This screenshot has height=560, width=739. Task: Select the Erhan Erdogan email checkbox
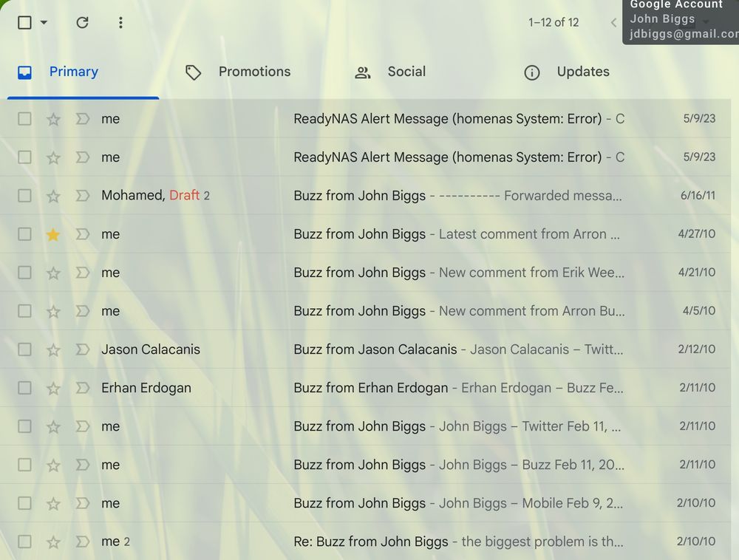[24, 388]
